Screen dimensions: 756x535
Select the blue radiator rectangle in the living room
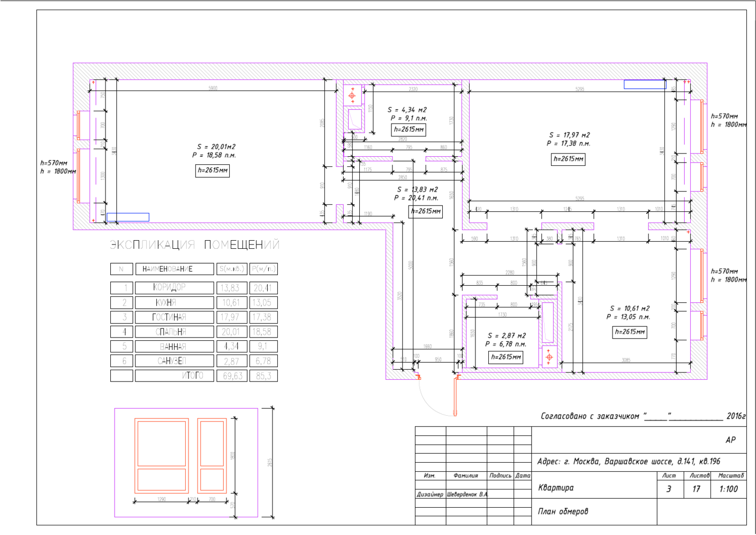click(x=645, y=85)
